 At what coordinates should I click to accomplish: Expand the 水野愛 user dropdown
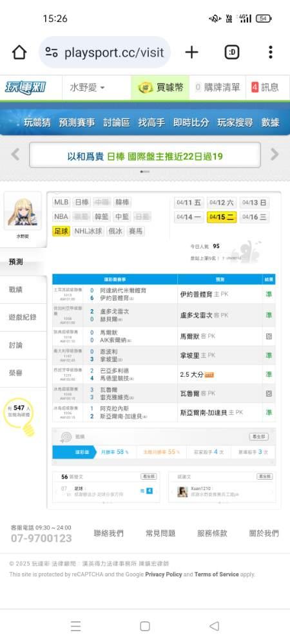click(87, 88)
